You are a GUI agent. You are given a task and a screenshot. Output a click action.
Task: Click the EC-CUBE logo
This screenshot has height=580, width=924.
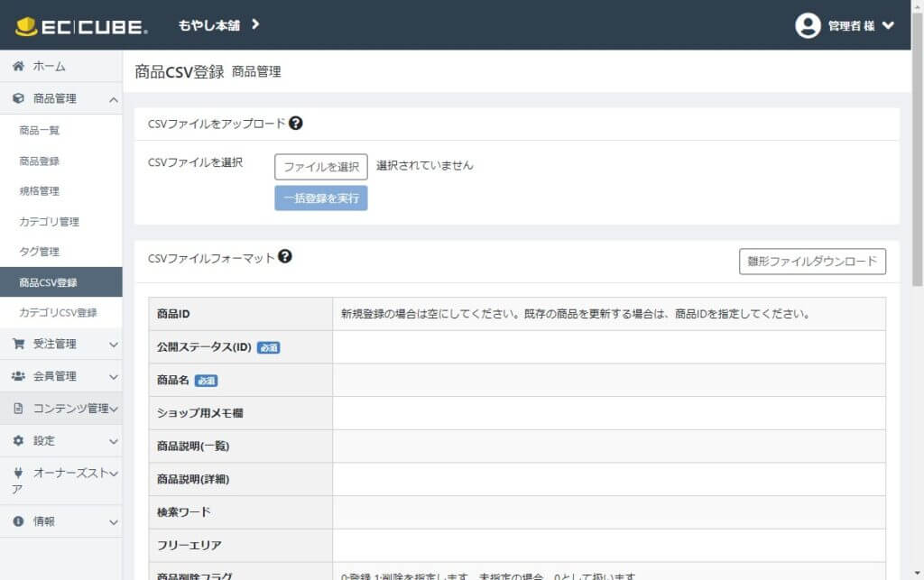pyautogui.click(x=81, y=26)
